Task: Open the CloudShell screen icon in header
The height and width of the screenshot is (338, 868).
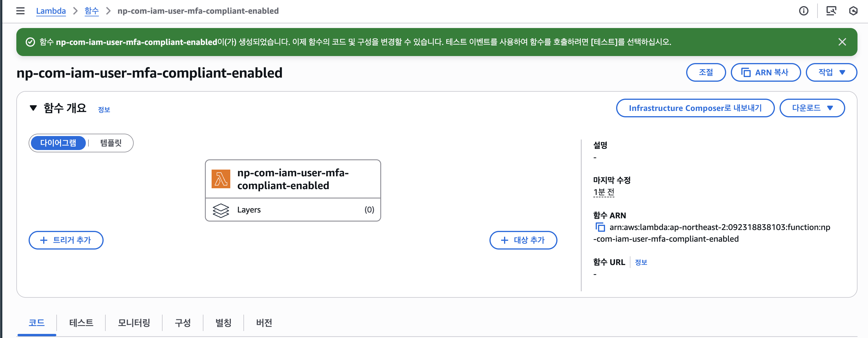Action: pyautogui.click(x=831, y=11)
